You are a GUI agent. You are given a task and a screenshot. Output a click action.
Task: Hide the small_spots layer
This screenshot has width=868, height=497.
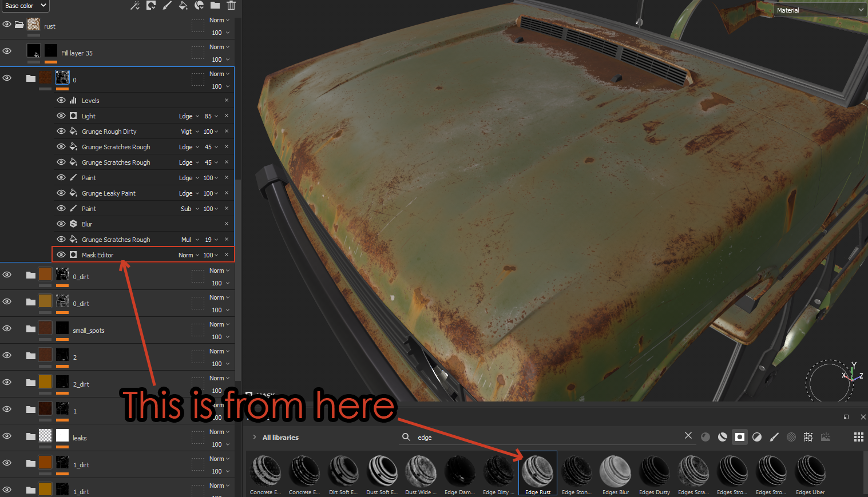coord(7,328)
